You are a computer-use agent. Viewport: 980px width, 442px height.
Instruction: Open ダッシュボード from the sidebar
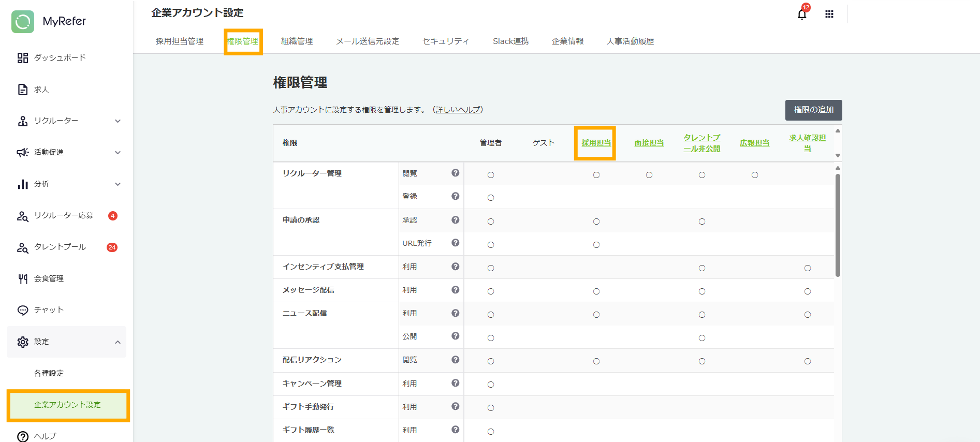coord(60,58)
